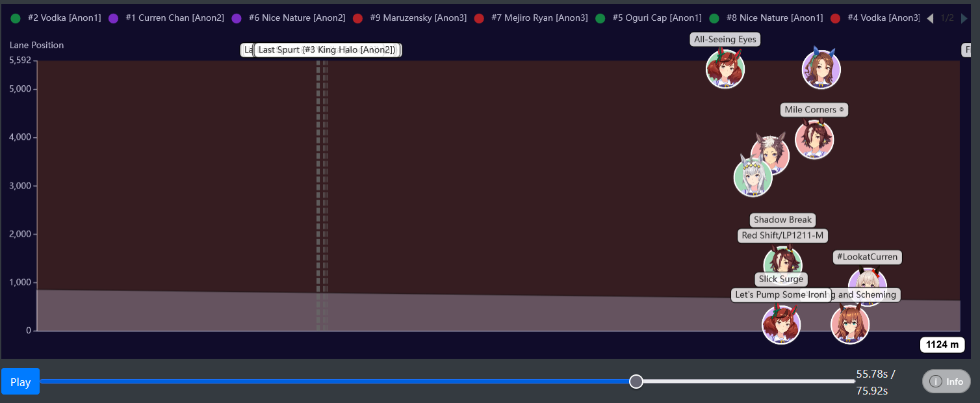The width and height of the screenshot is (980, 403).
Task: Click the 4,000 axis tick label
Action: [x=19, y=137]
